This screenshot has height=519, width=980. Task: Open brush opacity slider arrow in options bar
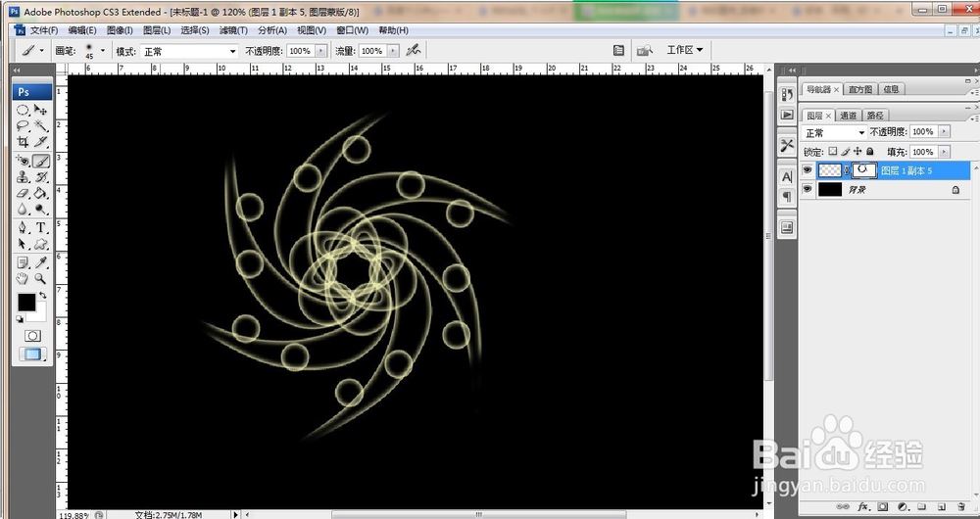[x=321, y=51]
